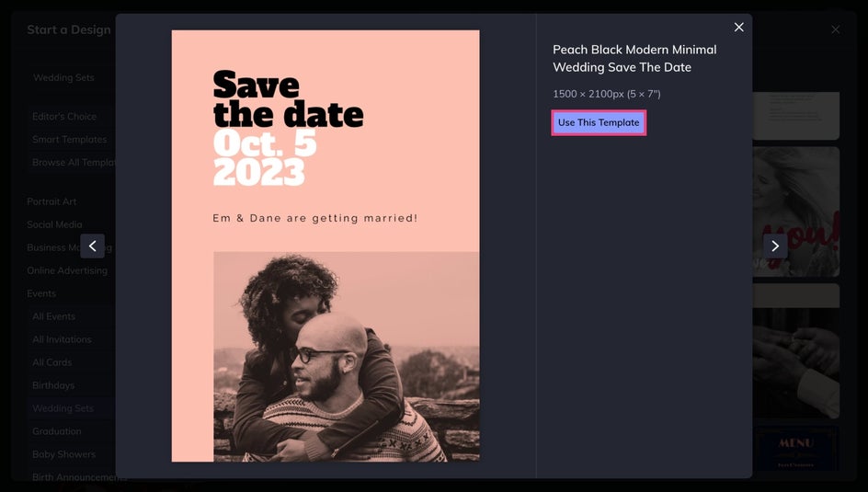
Task: Select Online Advertising in the sidebar
Action: point(67,270)
